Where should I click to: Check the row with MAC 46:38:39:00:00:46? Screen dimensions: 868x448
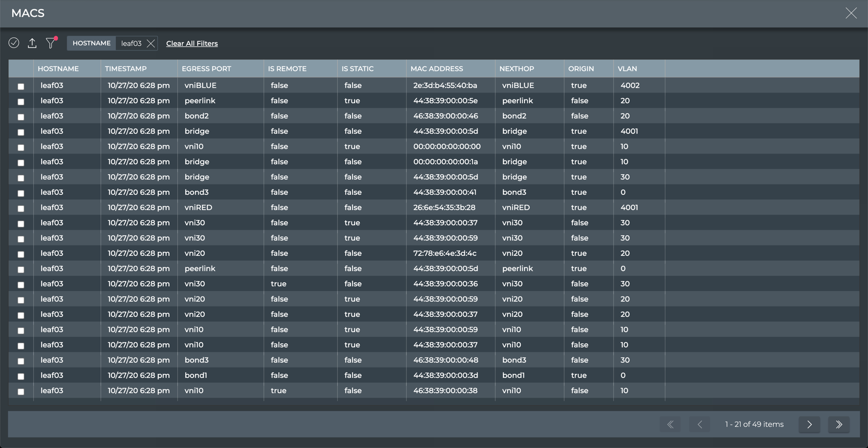[x=21, y=117]
